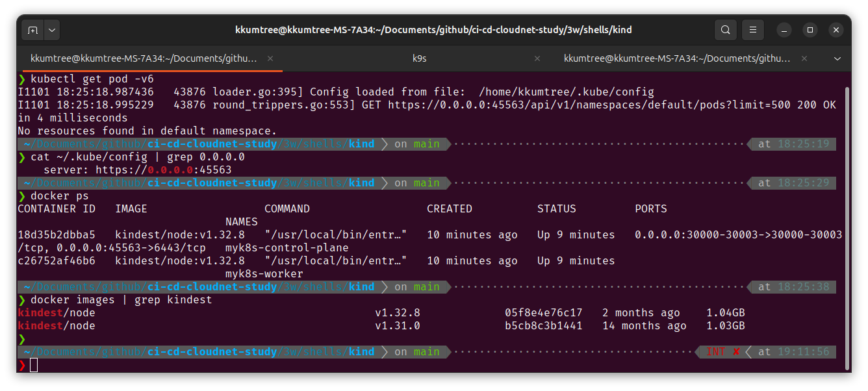
Task: Click the CREATED column header
Action: [450, 209]
